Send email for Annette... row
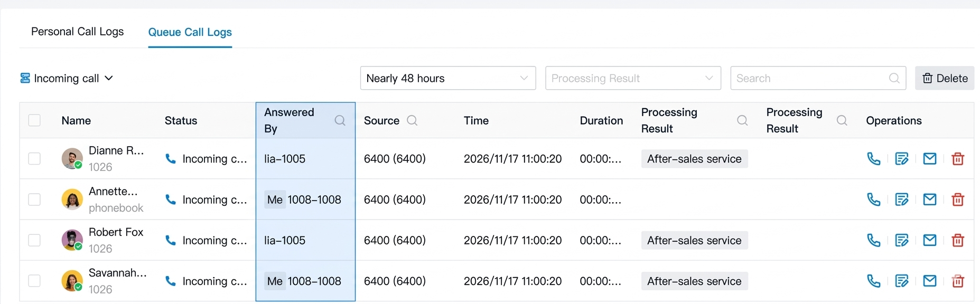This screenshot has width=980, height=304. (x=930, y=199)
